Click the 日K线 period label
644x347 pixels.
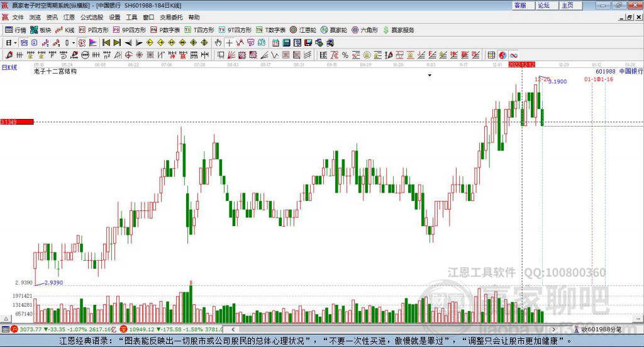(x=9, y=67)
